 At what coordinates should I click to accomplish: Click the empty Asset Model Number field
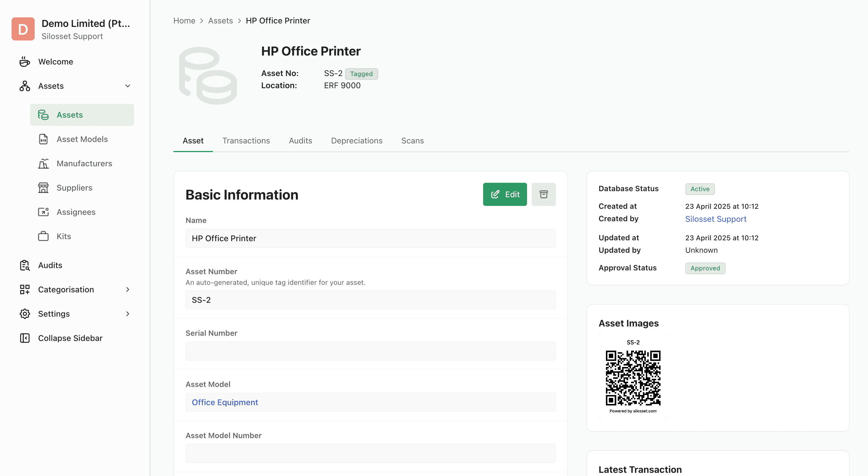coord(370,453)
